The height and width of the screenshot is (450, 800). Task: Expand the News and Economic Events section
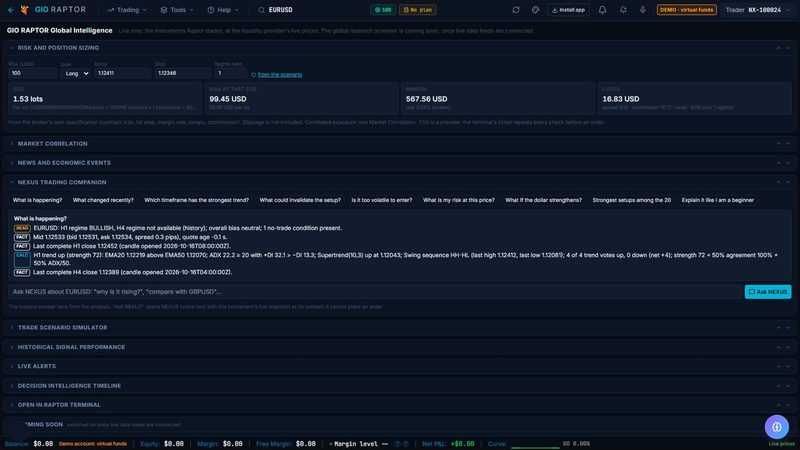point(12,163)
